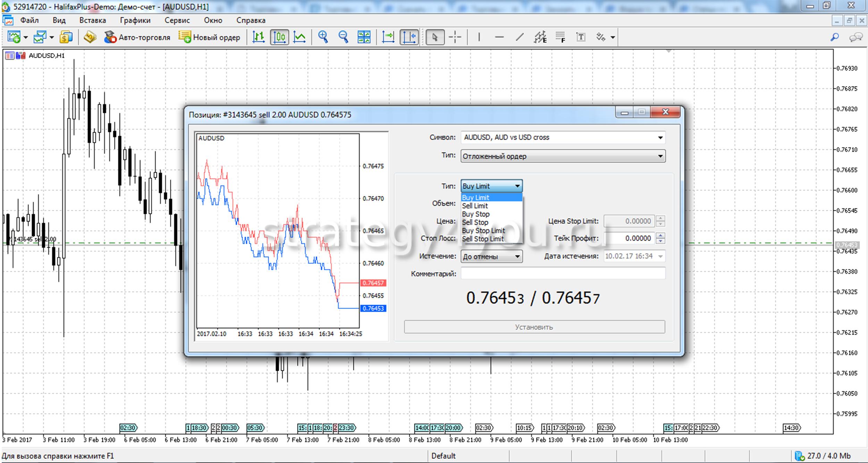Switch chart to bar chart mode
Screen dimensions: 868x463
coord(258,37)
